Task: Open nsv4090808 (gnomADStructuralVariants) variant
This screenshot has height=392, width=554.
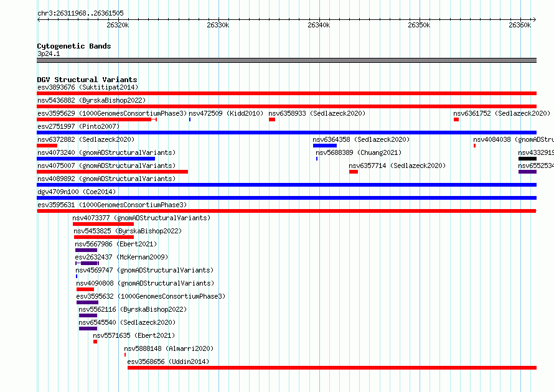Action: 145,283
